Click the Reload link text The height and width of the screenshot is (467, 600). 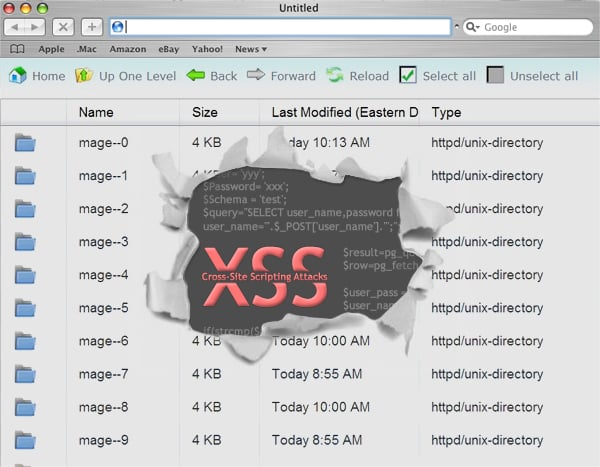tap(369, 76)
